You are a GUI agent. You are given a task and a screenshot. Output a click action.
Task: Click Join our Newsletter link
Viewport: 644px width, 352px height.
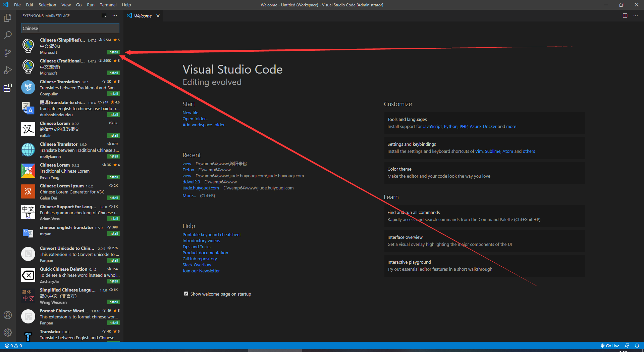click(x=201, y=271)
